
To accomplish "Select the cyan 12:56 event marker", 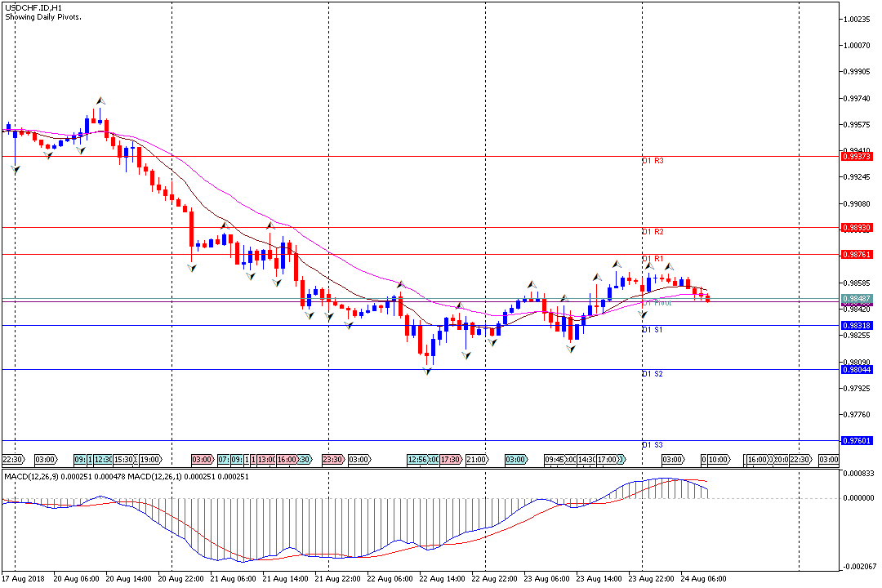I will [417, 460].
